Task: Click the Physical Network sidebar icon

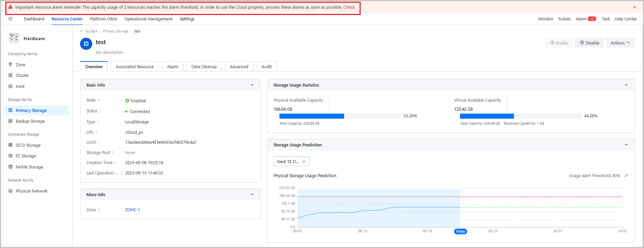Action: point(10,191)
